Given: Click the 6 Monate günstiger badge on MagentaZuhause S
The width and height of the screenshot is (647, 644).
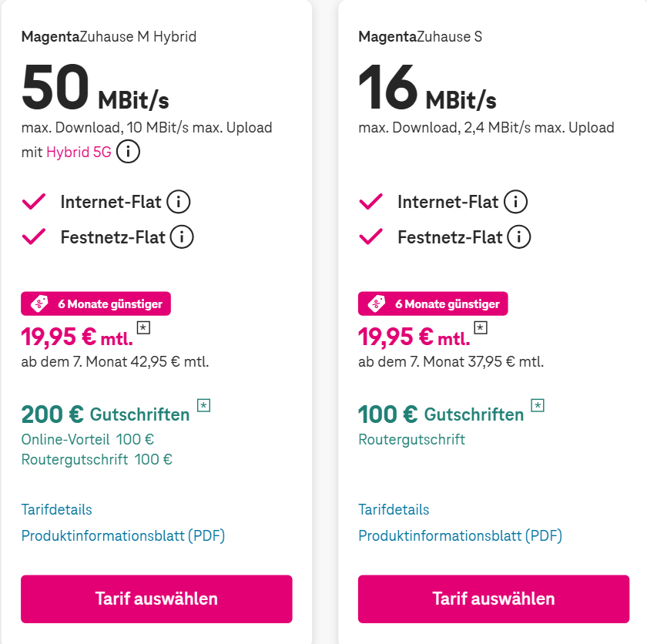Looking at the screenshot, I should click(433, 303).
